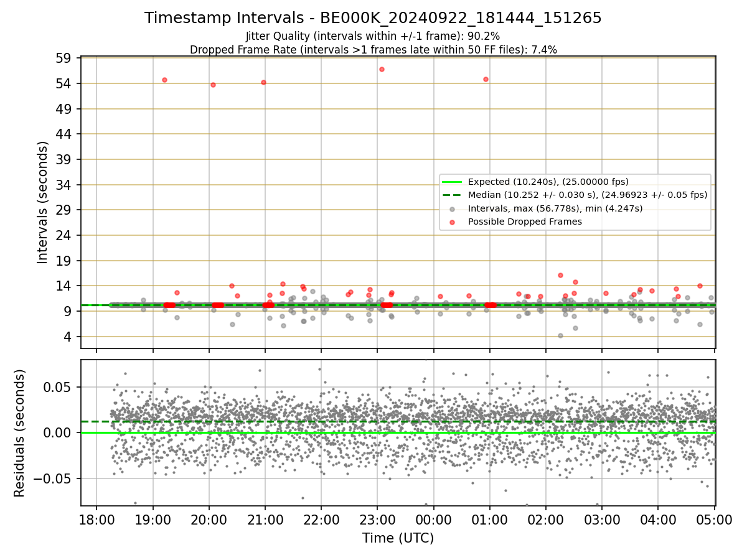This screenshot has height=560, width=747.
Task: Click the solid green line sample in the legend
Action: pos(452,182)
